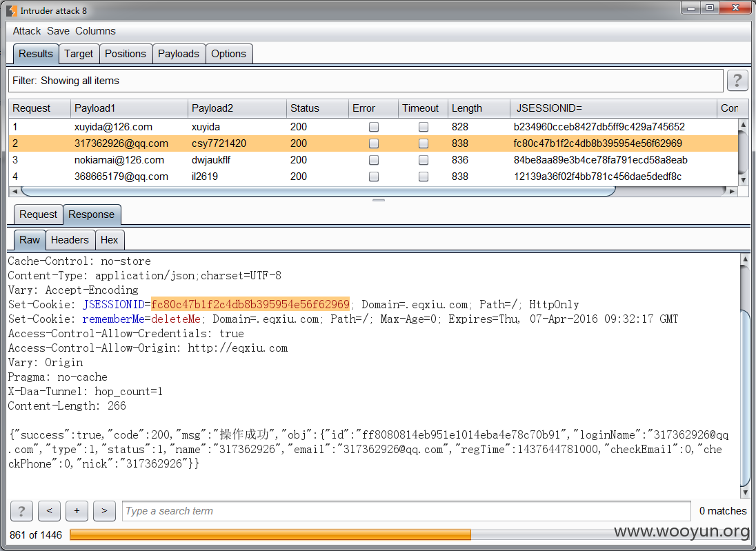The image size is (756, 551).
Task: Toggle Timeout checkbox for 368665179@qq.com row
Action: point(424,177)
